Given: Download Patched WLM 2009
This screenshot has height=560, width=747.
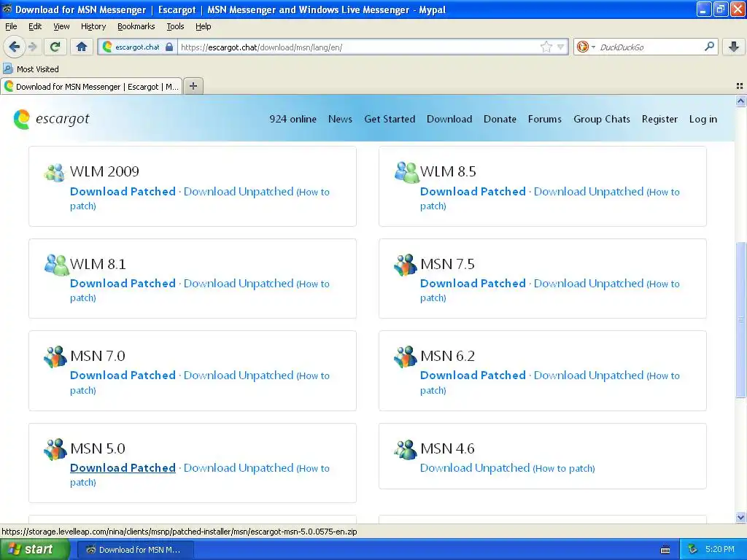Looking at the screenshot, I should point(123,192).
